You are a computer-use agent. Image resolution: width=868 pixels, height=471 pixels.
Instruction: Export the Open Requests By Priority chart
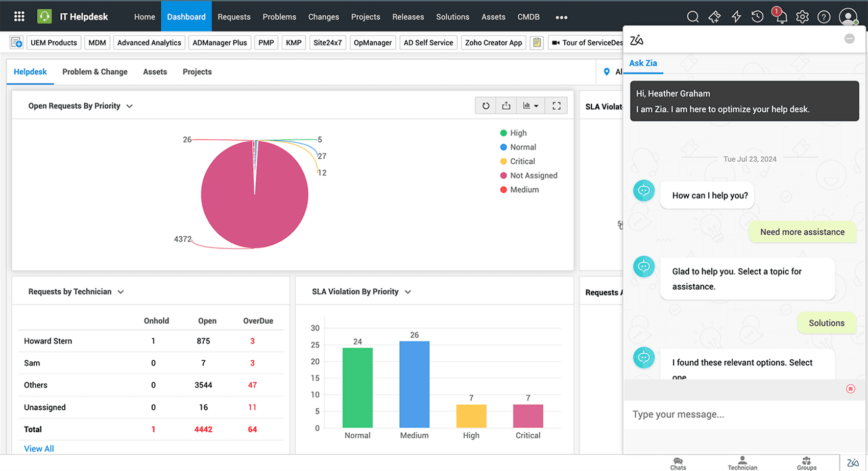[506, 105]
